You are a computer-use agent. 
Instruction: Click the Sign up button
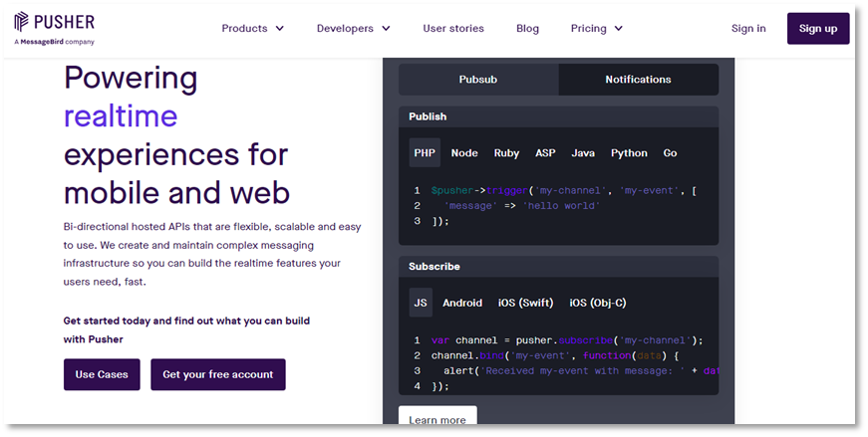click(x=818, y=29)
